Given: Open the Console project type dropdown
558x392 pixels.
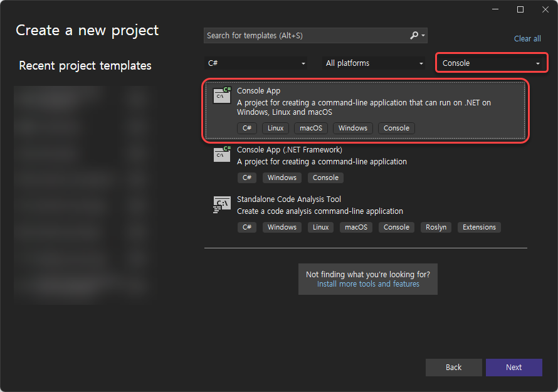Looking at the screenshot, I should pyautogui.click(x=492, y=63).
